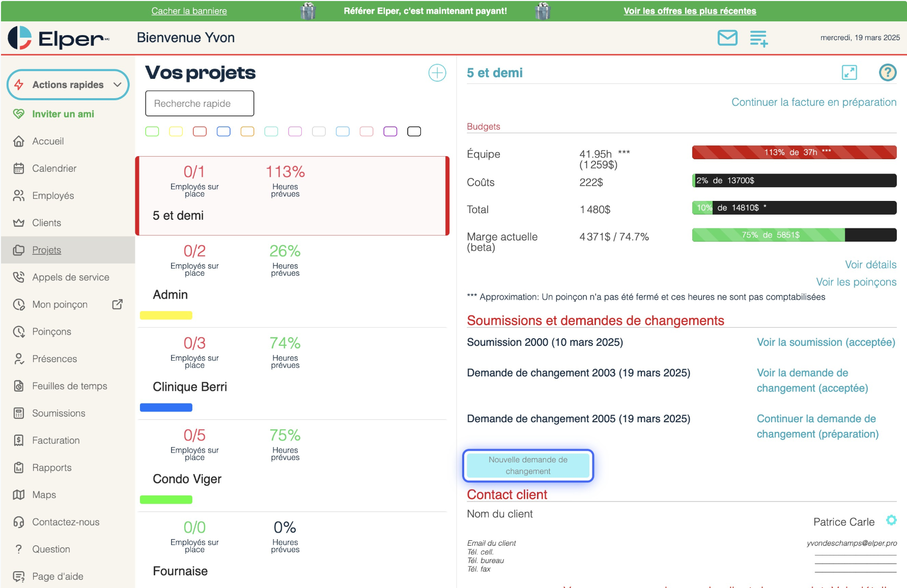Hide the banner with Cacher la banniere
This screenshot has height=588, width=907.
point(189,11)
